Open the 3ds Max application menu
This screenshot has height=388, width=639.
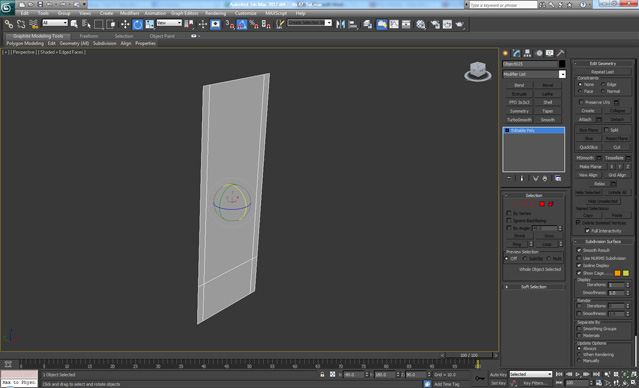click(x=7, y=7)
